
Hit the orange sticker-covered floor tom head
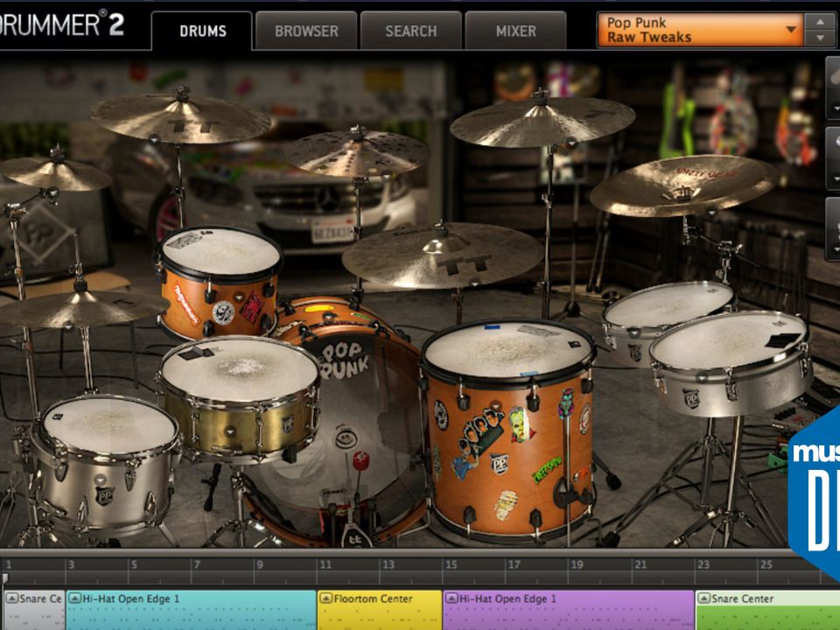(x=507, y=350)
